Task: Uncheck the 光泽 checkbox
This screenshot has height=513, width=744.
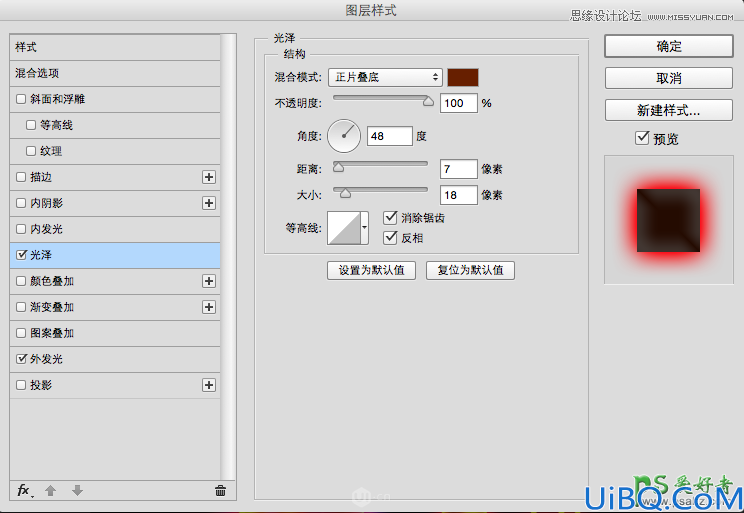Action: 21,255
